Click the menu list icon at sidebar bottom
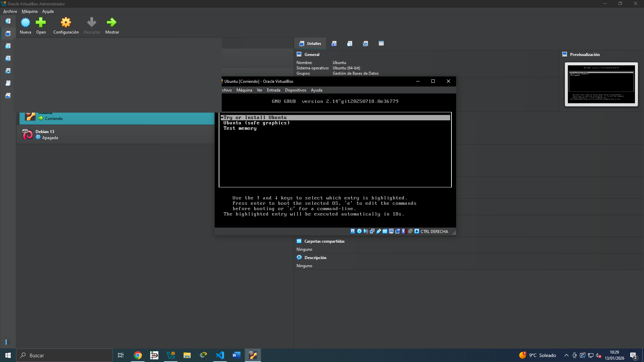 click(x=8, y=342)
